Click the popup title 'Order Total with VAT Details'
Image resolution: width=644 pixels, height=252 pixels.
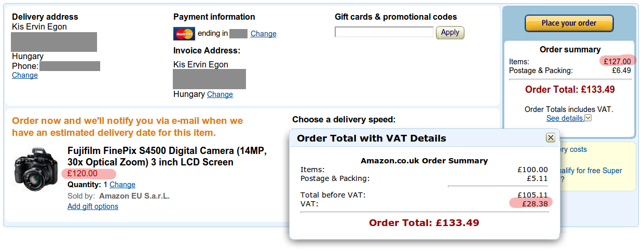click(x=371, y=138)
